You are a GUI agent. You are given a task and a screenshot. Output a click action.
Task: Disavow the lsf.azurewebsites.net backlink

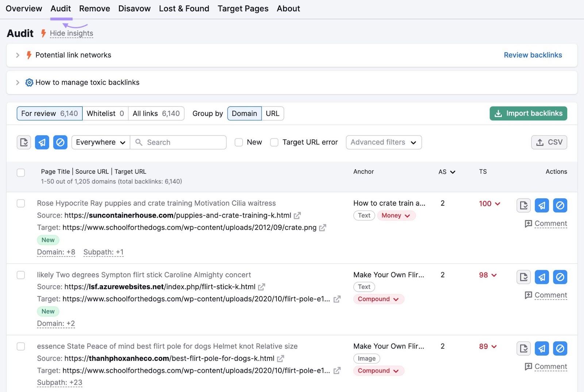560,277
